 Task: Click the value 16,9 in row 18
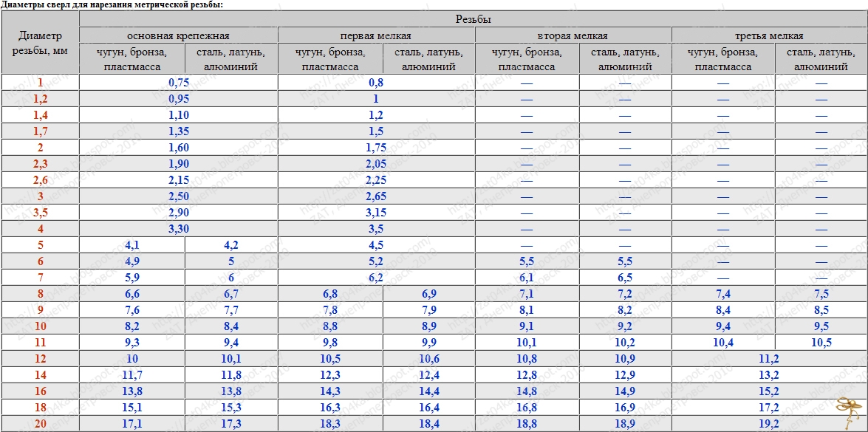(625, 408)
